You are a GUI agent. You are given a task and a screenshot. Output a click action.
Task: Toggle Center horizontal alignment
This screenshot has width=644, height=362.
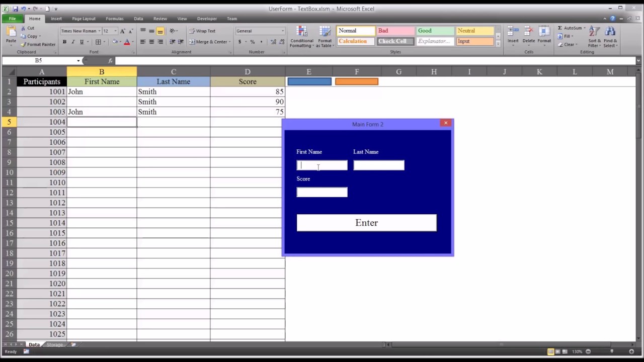(151, 42)
